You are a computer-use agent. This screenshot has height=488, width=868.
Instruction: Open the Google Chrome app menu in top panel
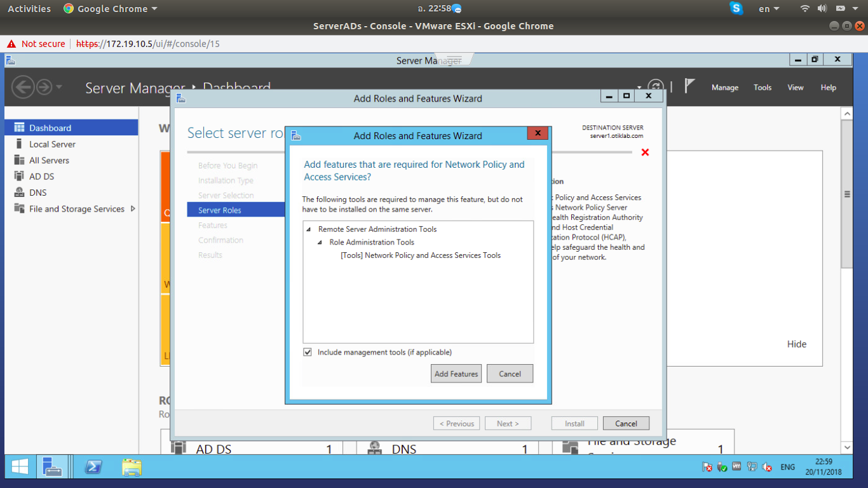[x=111, y=9]
